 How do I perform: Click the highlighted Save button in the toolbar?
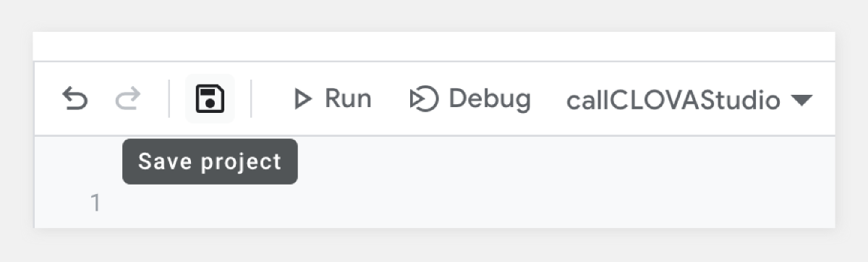click(210, 98)
